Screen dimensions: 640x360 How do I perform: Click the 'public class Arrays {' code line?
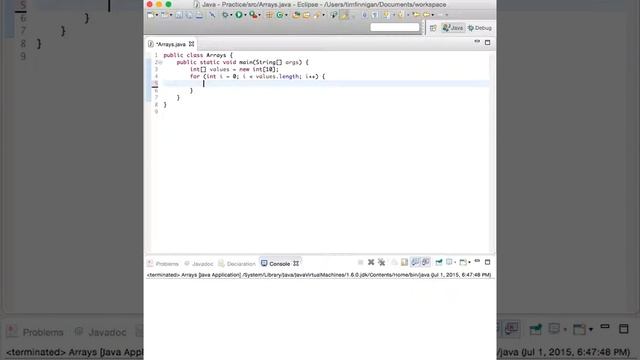(198, 55)
